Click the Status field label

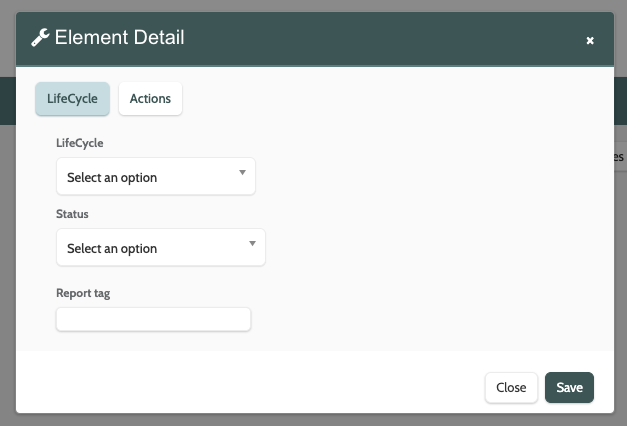[x=72, y=215]
